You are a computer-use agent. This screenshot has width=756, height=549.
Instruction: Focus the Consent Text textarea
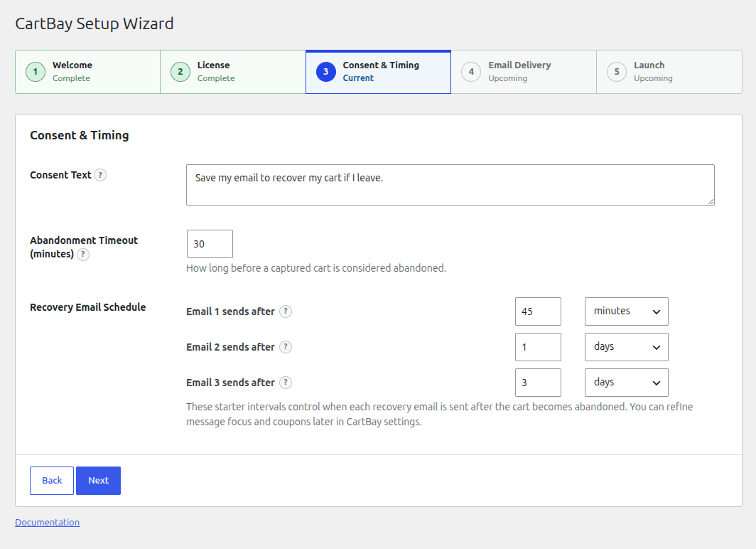[x=450, y=185]
